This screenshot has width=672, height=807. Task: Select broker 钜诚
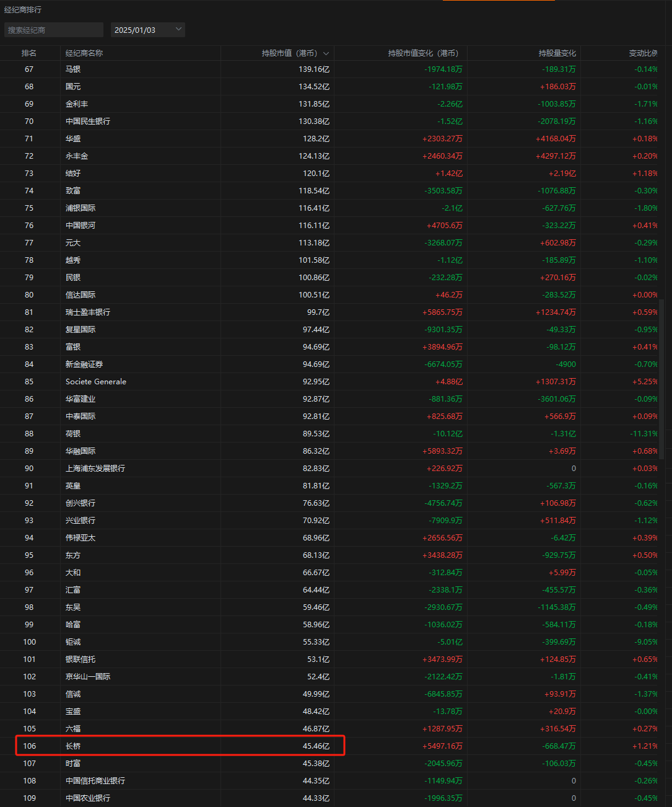73,642
